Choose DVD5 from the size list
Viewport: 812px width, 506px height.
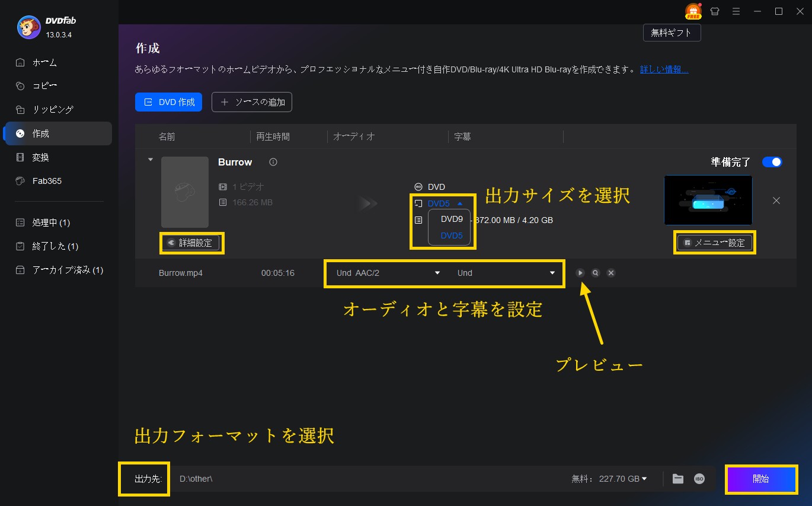pos(452,236)
